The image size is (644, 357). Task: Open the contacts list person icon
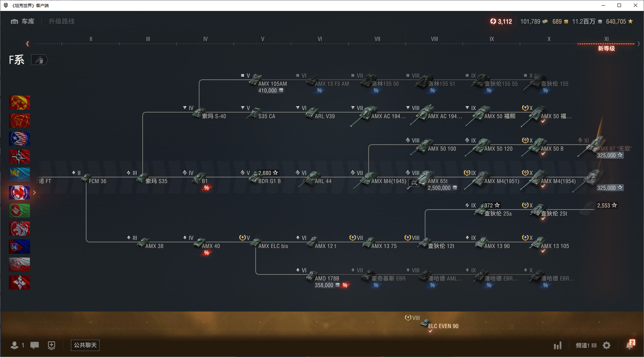(14, 345)
